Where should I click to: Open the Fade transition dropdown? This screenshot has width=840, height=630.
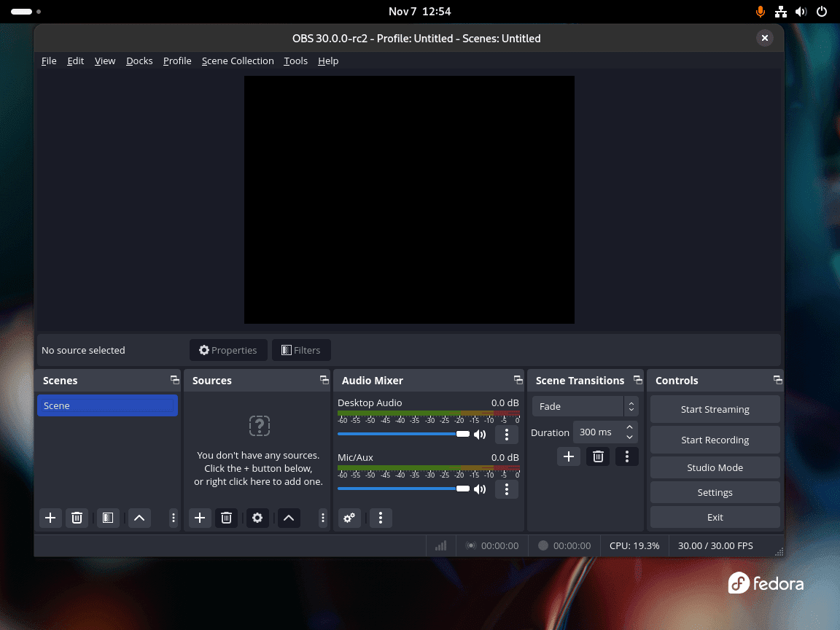[580, 406]
